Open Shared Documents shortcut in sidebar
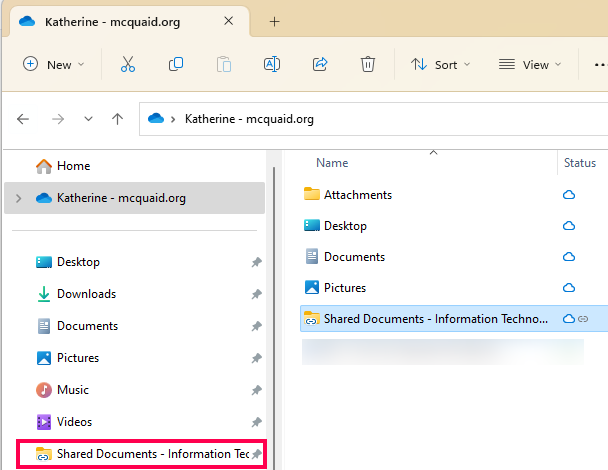Screen dimensions: 608x470 (x=141, y=454)
